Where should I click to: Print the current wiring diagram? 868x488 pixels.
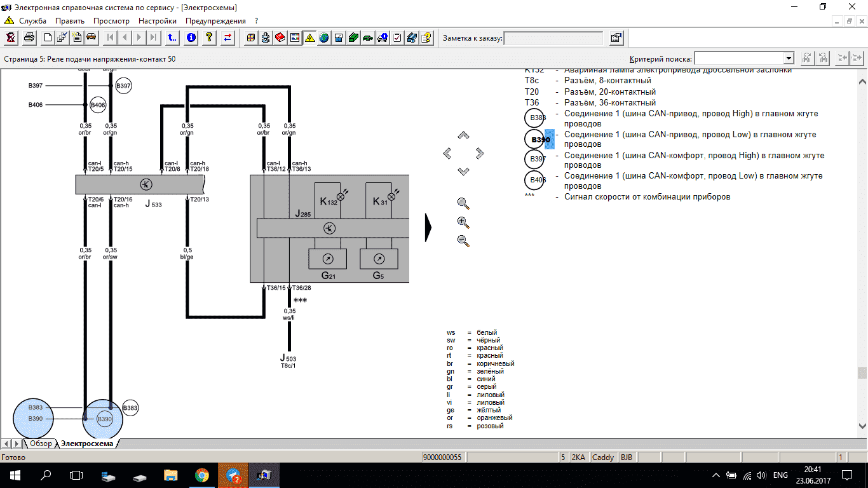(x=29, y=37)
